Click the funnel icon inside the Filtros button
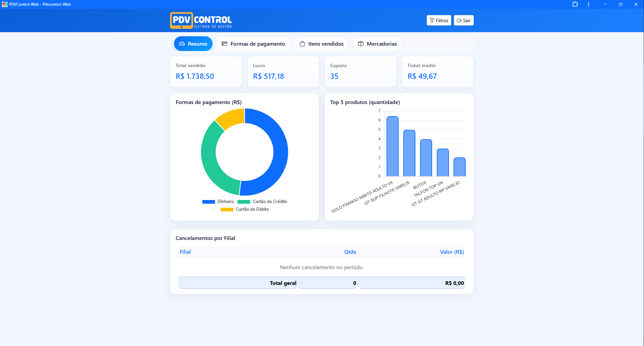 (x=432, y=20)
